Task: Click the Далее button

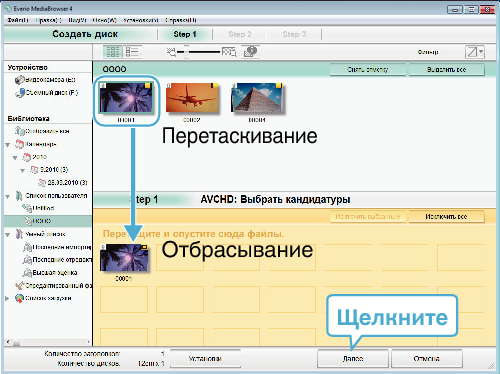Action: click(353, 359)
